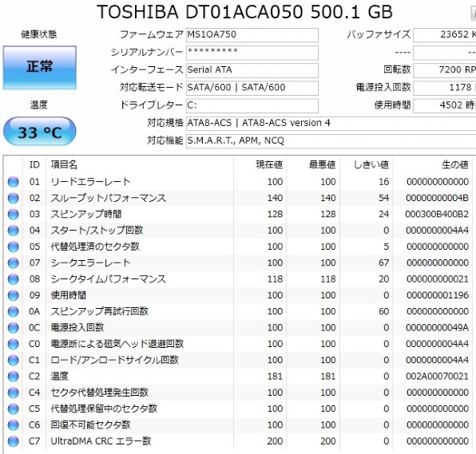Click the blue status icon for 0A スピンアップ再試行回数

point(13,311)
